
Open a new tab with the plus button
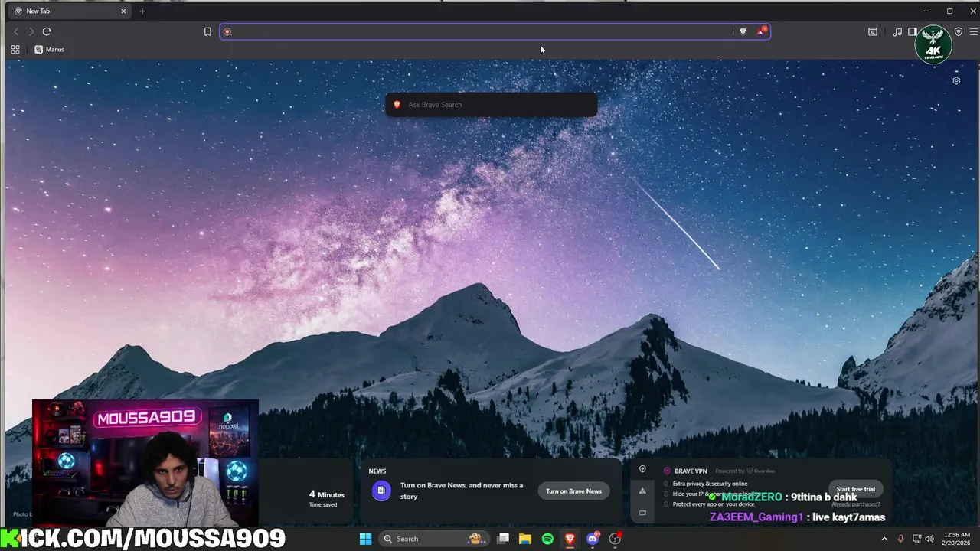click(x=142, y=11)
